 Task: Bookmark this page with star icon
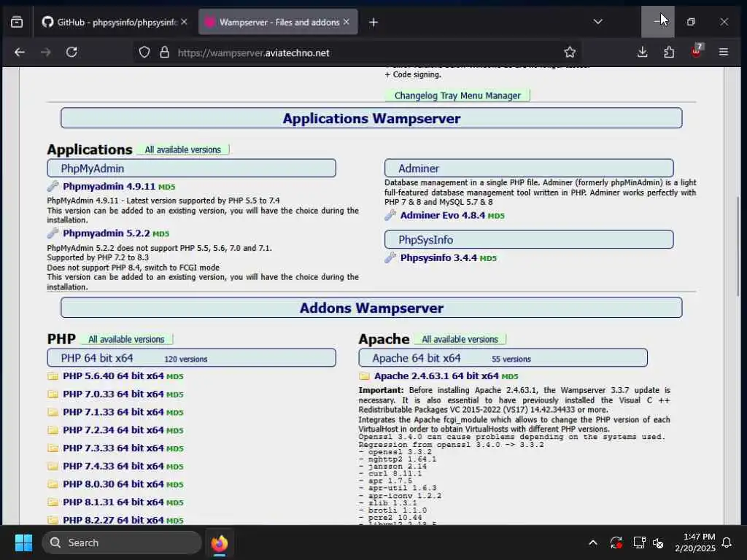(x=570, y=52)
